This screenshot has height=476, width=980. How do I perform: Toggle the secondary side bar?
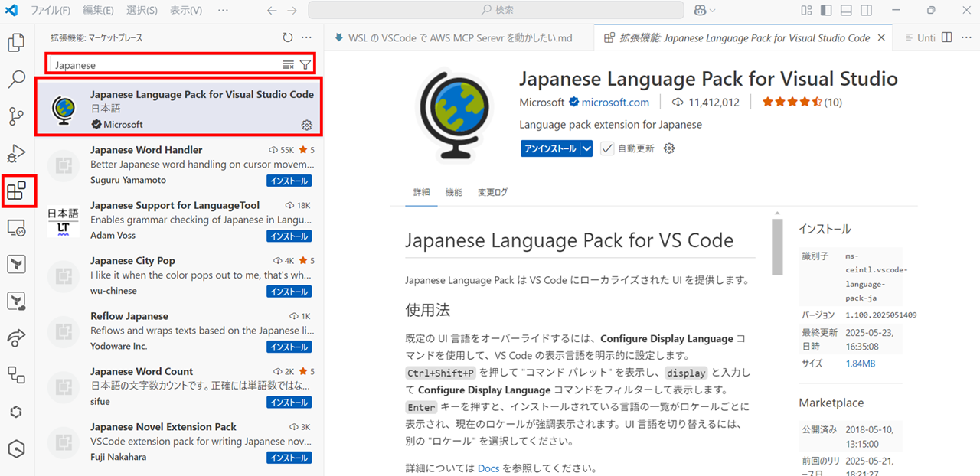pos(866,11)
